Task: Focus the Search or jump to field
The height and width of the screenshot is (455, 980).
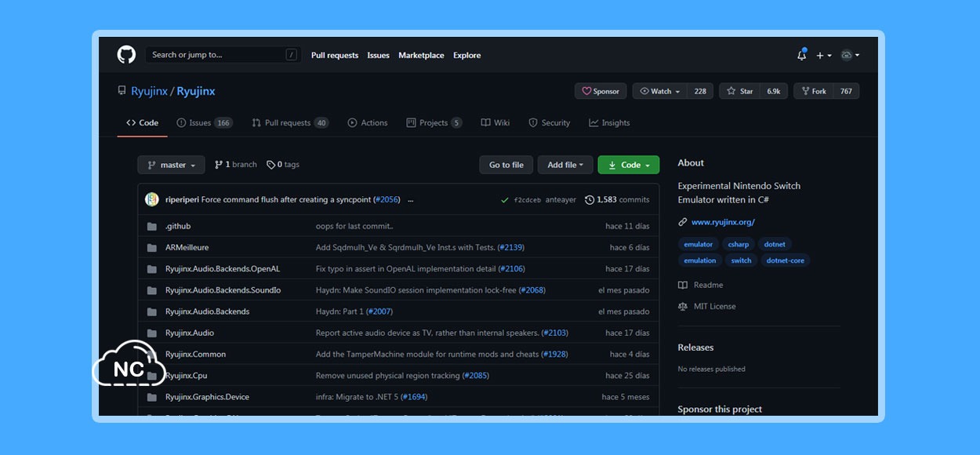Action: click(x=223, y=55)
